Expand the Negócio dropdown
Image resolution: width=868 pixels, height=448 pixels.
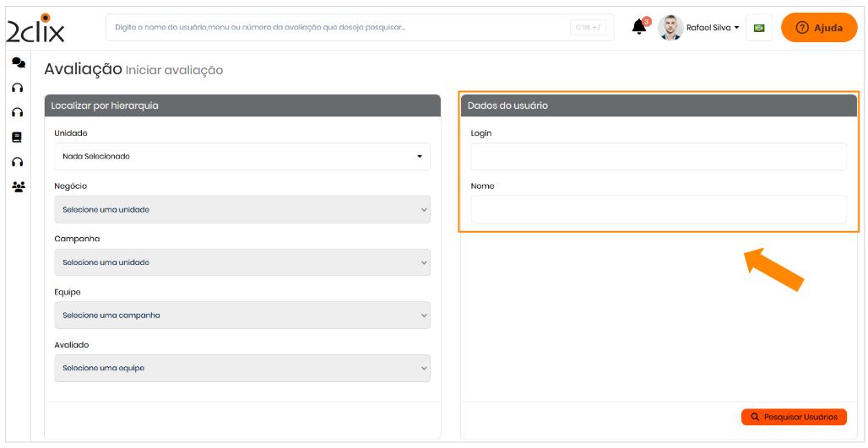[241, 209]
